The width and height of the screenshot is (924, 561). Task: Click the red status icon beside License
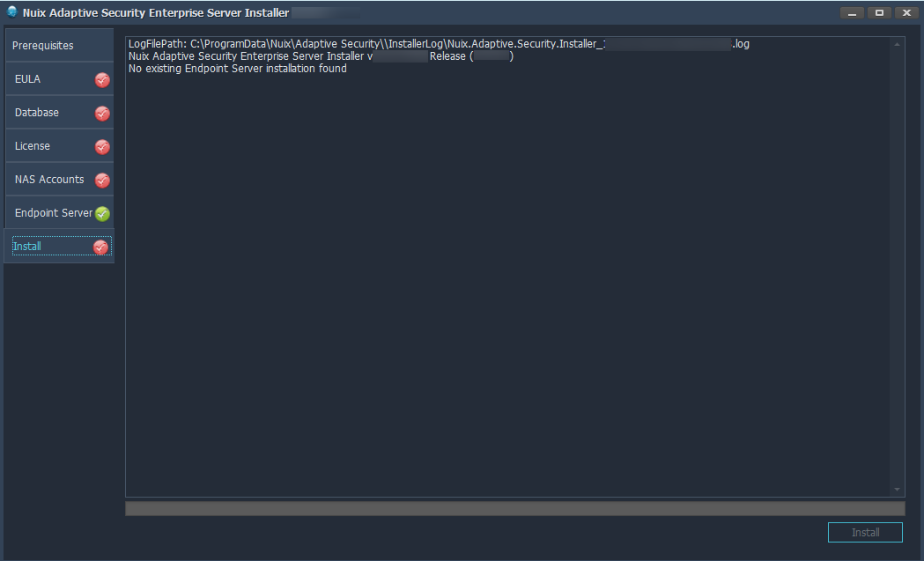[102, 147]
